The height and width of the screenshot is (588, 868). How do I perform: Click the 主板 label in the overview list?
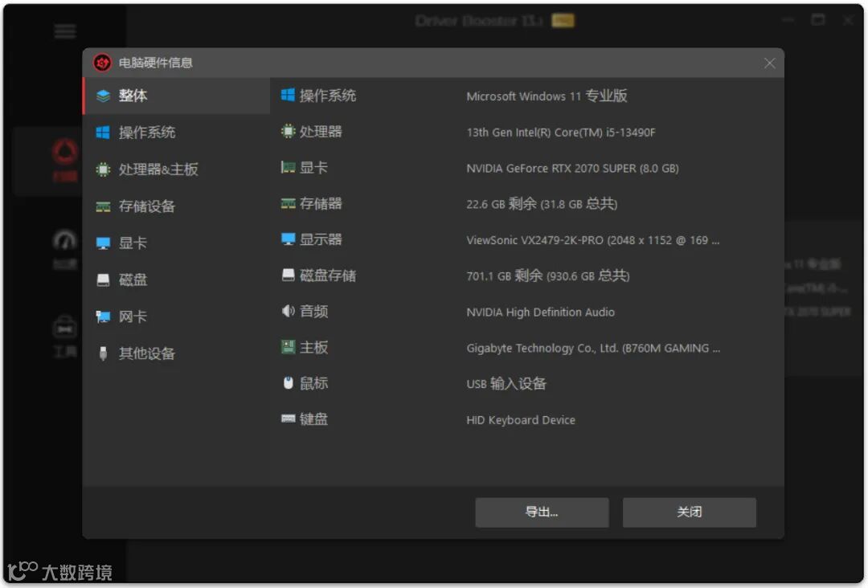[313, 347]
